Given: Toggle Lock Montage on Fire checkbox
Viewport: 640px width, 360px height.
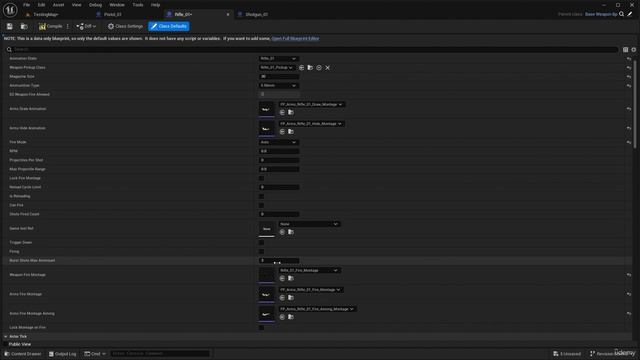Looking at the screenshot, I should click(261, 328).
